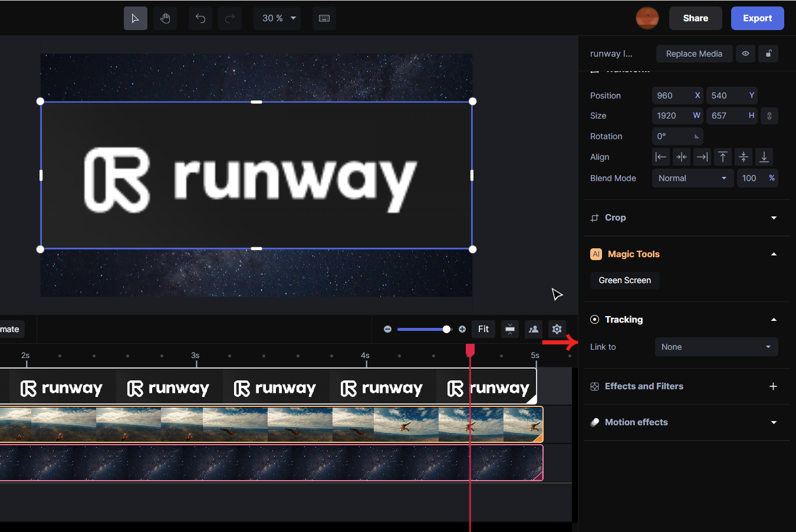Click the runway logo on canvas
Viewport: 796px width, 532px height.
coord(251,179)
